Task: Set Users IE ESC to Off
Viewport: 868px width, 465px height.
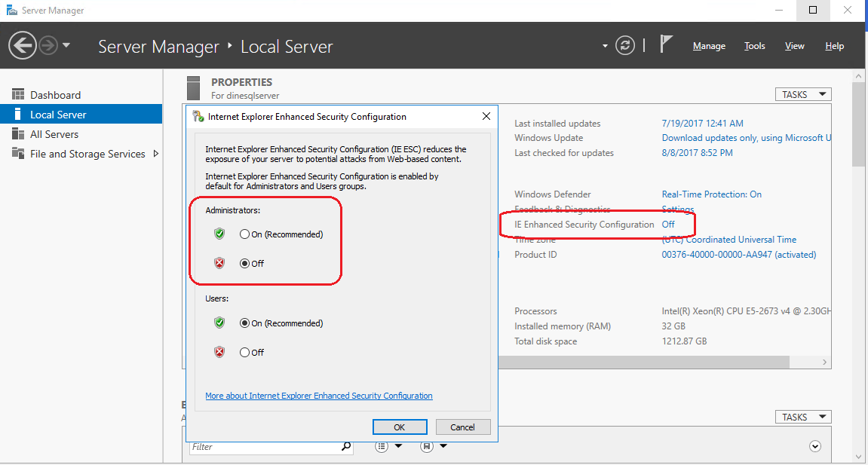Action: point(244,352)
